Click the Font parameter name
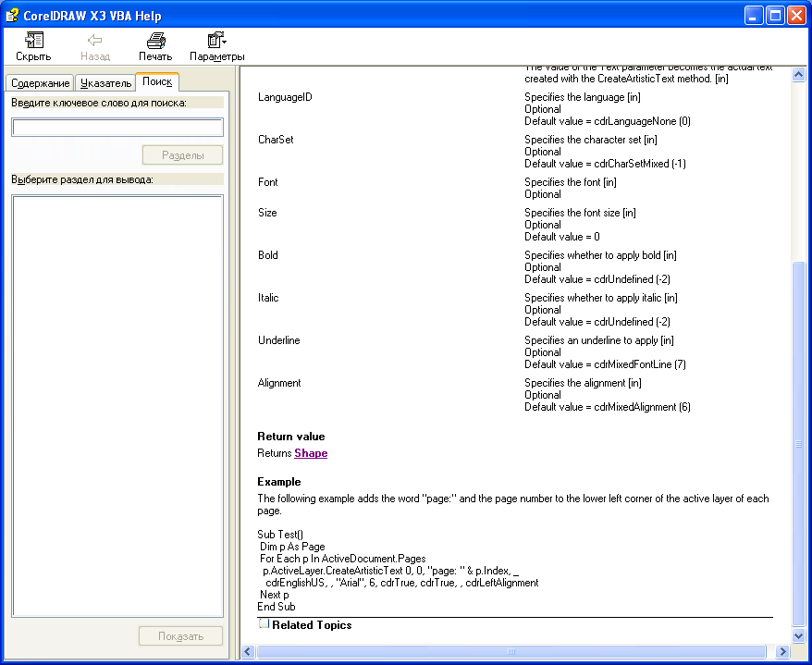 (x=267, y=182)
